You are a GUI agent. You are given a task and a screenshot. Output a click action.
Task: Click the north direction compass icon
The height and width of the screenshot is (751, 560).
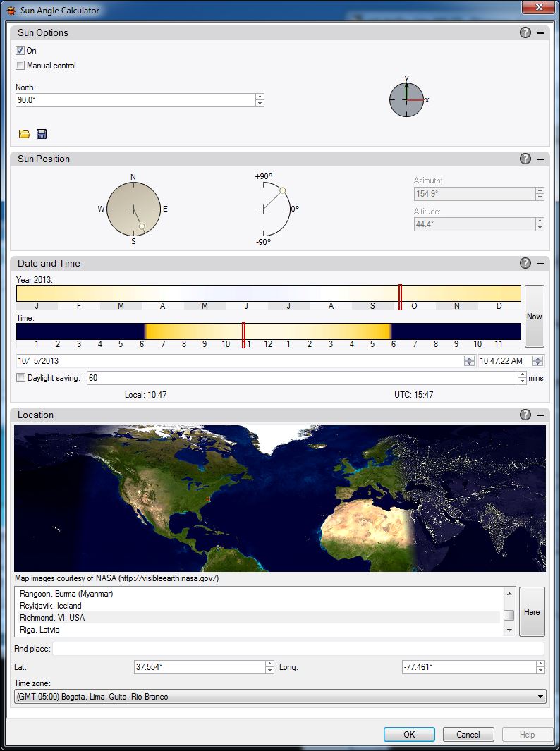(x=407, y=99)
